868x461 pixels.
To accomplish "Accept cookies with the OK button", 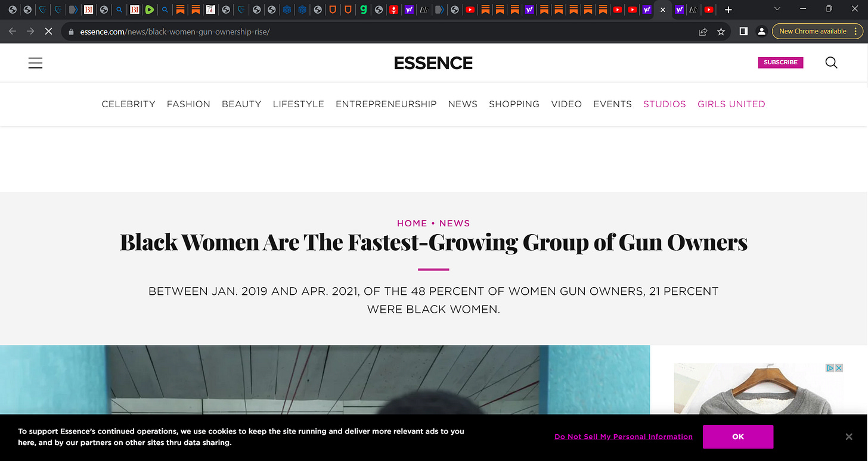I will click(738, 437).
